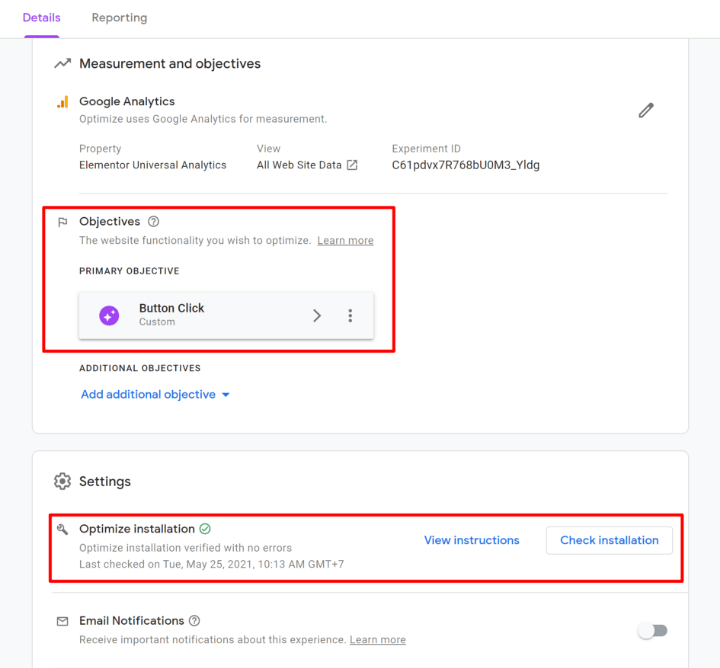Viewport: 720px width, 668px height.
Task: Open Learn more link for Email Notifications
Action: click(378, 640)
